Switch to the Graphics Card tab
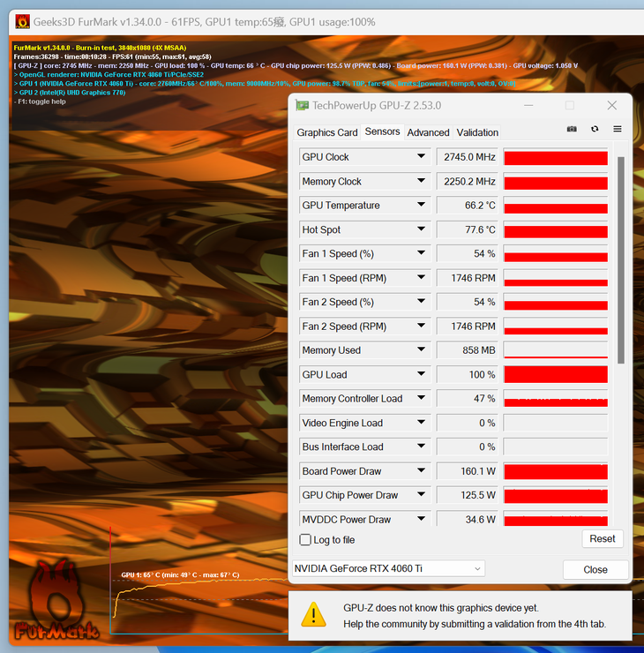 coord(326,132)
